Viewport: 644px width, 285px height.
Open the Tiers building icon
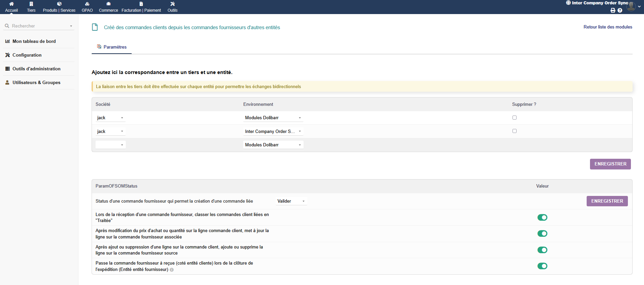click(31, 4)
